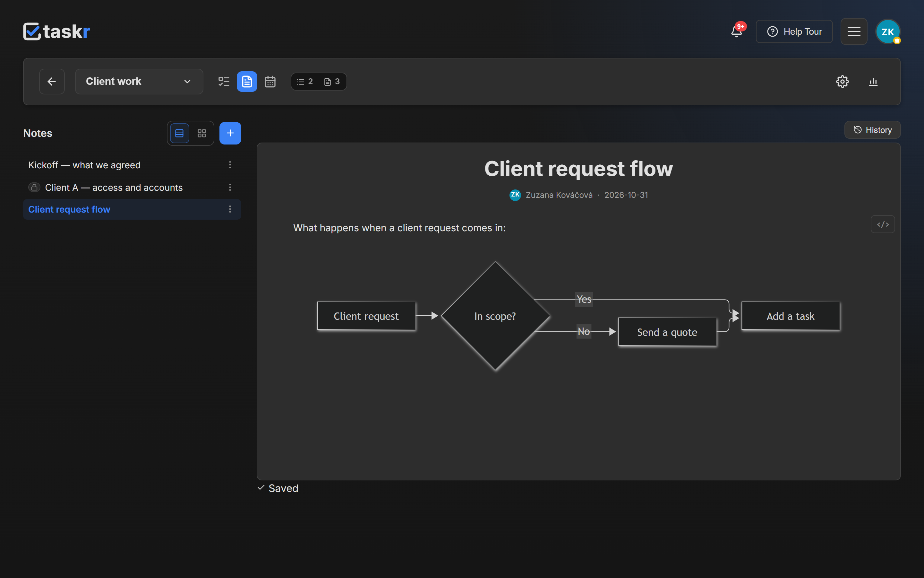924x578 pixels.
Task: Click the In scope? decision diamond
Action: pyautogui.click(x=495, y=316)
